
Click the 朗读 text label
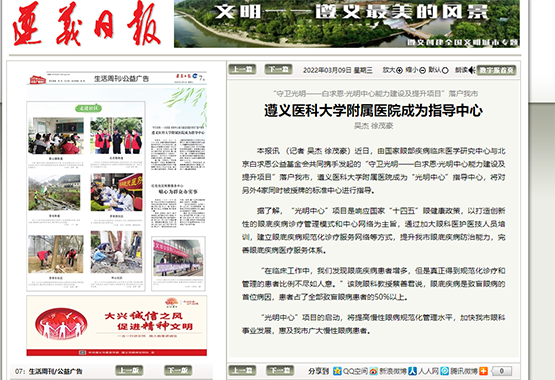tap(462, 70)
